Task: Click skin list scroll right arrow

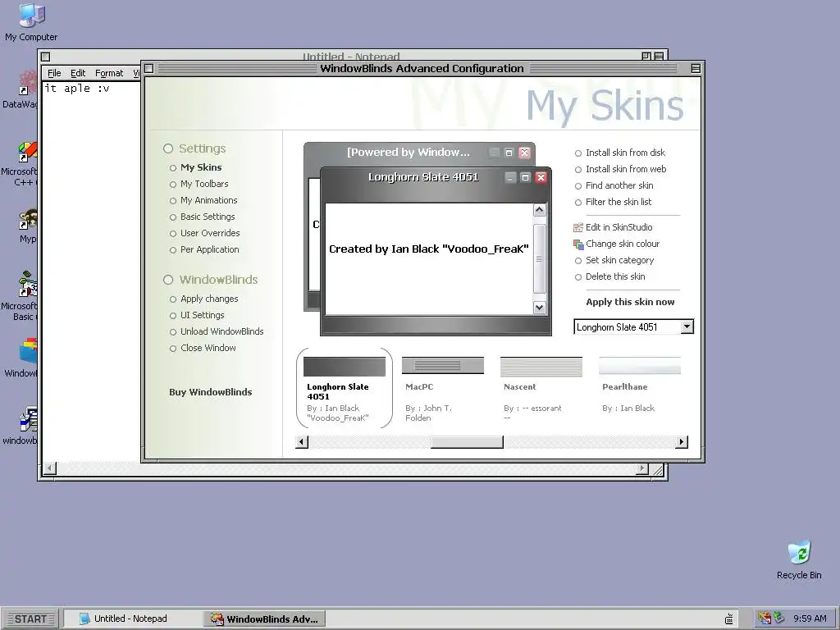Action: pyautogui.click(x=682, y=442)
